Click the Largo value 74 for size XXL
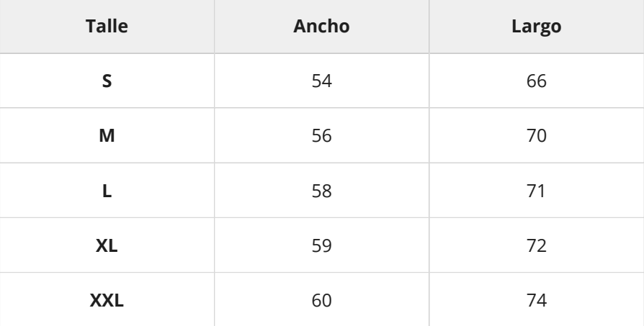 pos(537,300)
